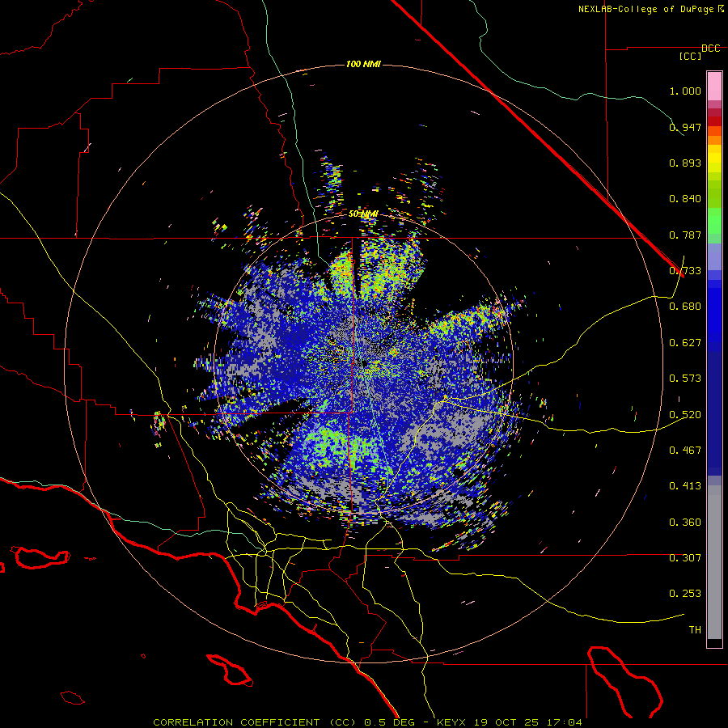The height and width of the screenshot is (728, 728).
Task: Click the 0.360 legend value
Action: tap(685, 523)
